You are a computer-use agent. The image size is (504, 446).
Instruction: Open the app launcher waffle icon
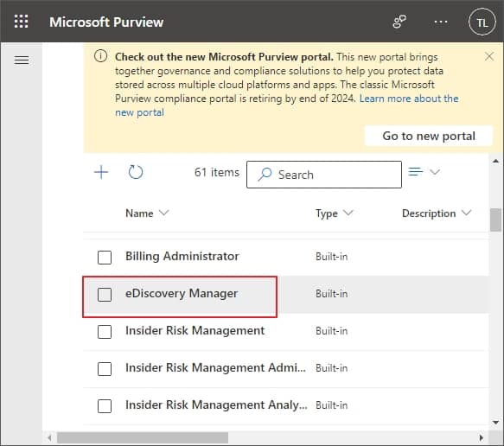click(22, 22)
